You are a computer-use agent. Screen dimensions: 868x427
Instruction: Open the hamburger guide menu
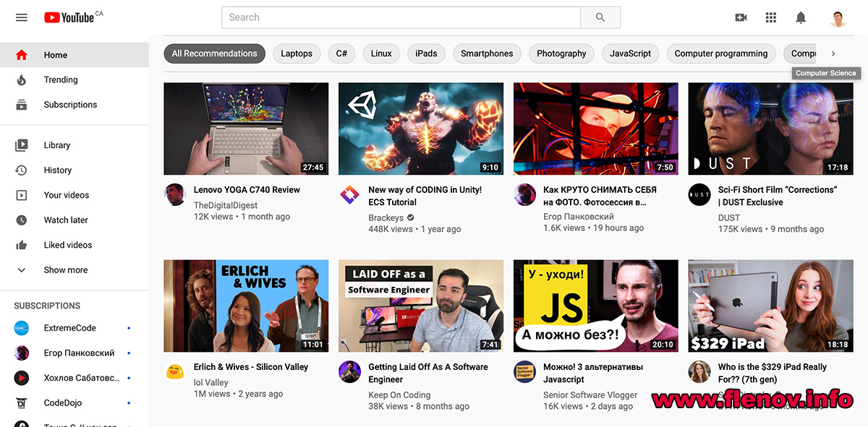(x=22, y=17)
